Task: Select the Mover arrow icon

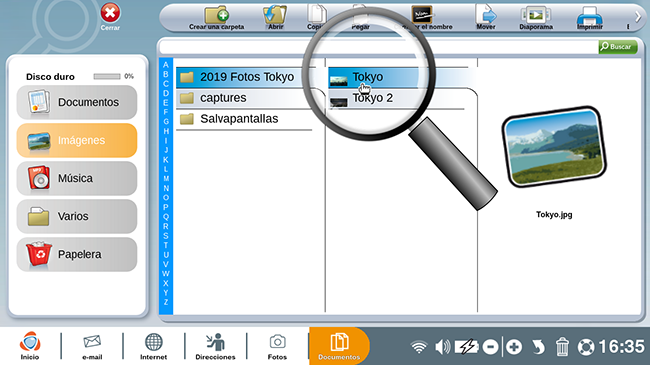Action: click(486, 15)
